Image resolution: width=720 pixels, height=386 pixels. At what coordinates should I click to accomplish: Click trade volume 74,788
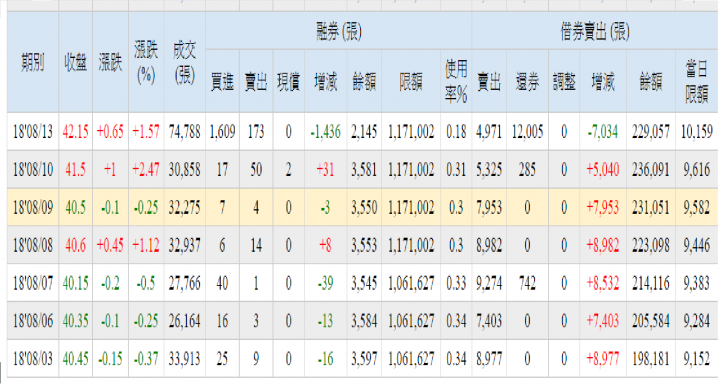pos(185,132)
